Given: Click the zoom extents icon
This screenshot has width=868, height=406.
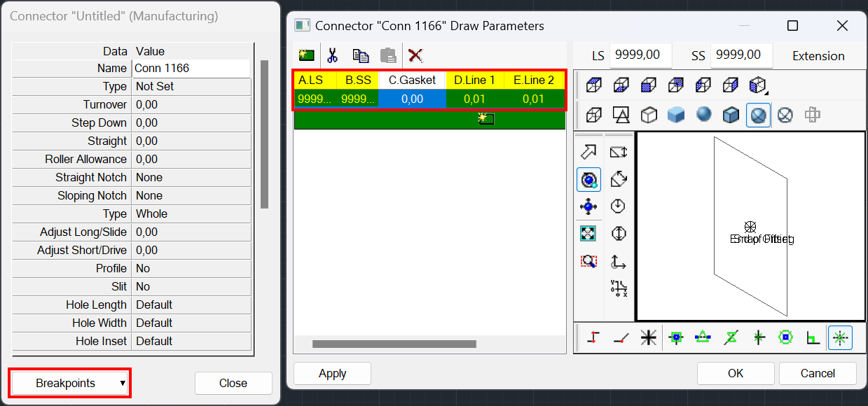Looking at the screenshot, I should pyautogui.click(x=588, y=234).
